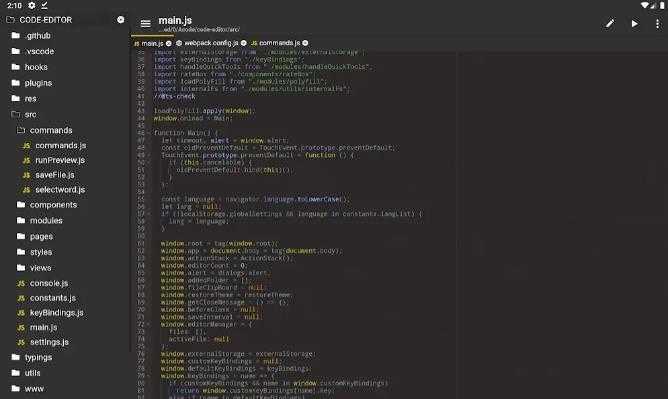Tap the Wi-Fi indicator in the status bar
This screenshot has height=399, width=668.
pyautogui.click(x=644, y=5)
